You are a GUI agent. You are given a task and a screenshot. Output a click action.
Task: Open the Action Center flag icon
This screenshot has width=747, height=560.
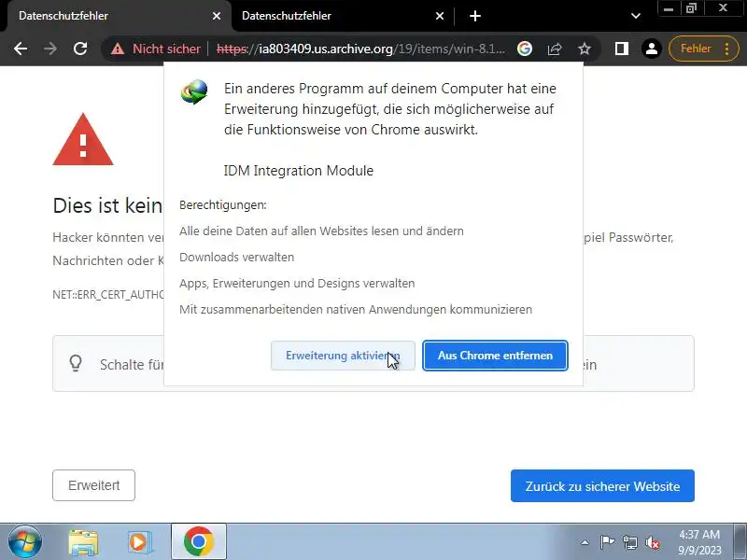tap(607, 542)
